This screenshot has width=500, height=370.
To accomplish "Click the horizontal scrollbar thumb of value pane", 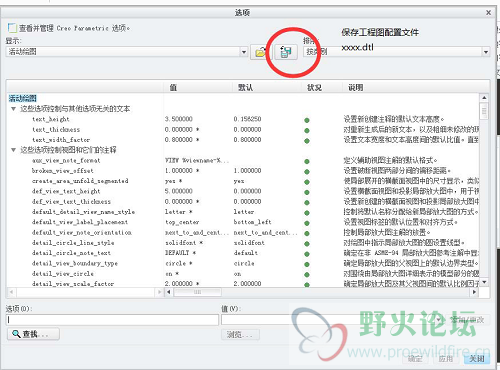I will tap(197, 292).
